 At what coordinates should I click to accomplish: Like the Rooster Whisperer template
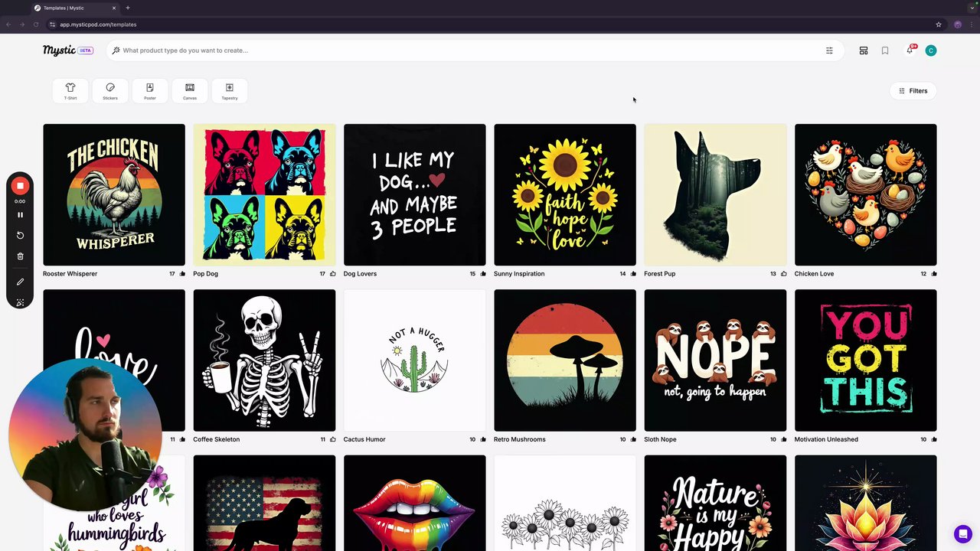[x=182, y=274]
